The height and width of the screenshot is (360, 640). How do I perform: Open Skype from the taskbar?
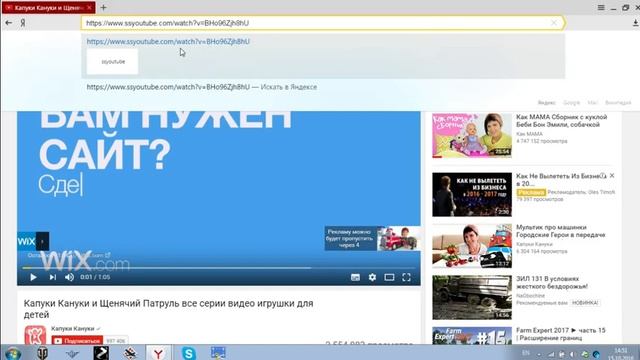[189, 353]
